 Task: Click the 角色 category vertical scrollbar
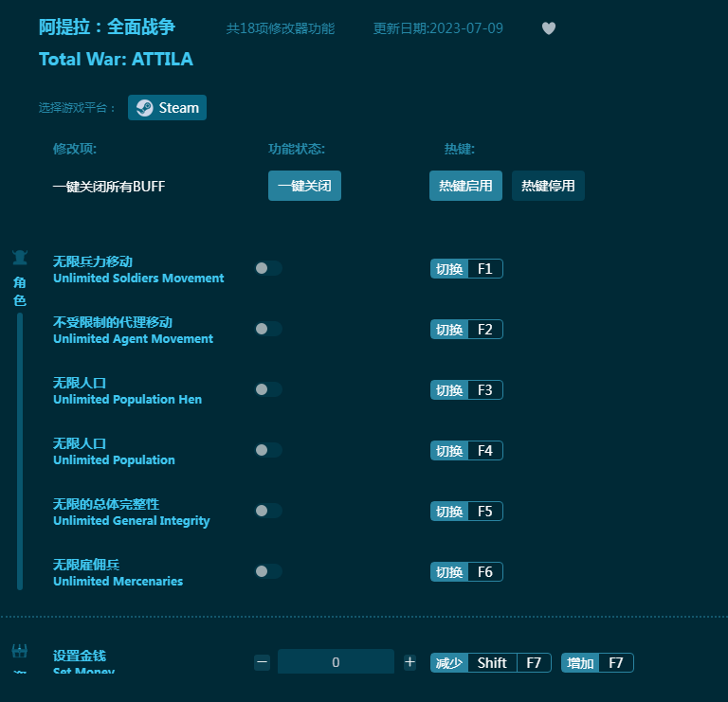coord(20,452)
